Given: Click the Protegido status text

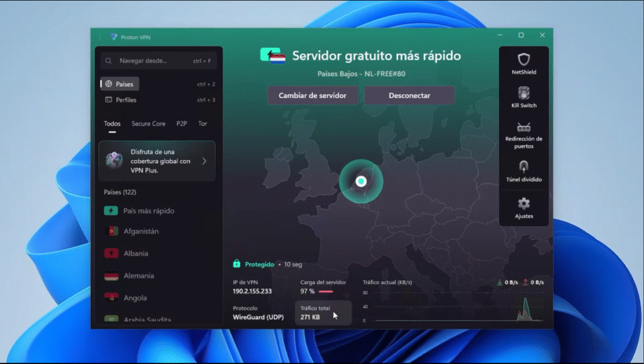Looking at the screenshot, I should (x=259, y=264).
